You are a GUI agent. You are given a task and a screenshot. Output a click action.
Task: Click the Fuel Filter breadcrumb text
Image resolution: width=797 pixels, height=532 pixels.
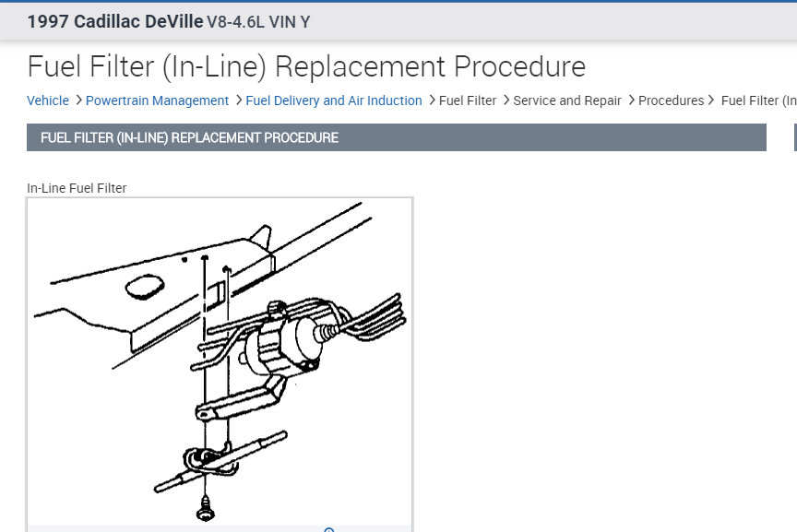[x=468, y=100]
